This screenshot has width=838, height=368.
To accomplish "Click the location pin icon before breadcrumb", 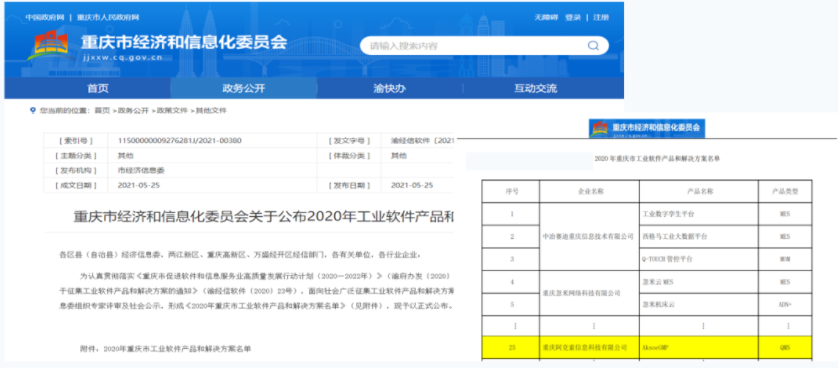I will (33, 111).
